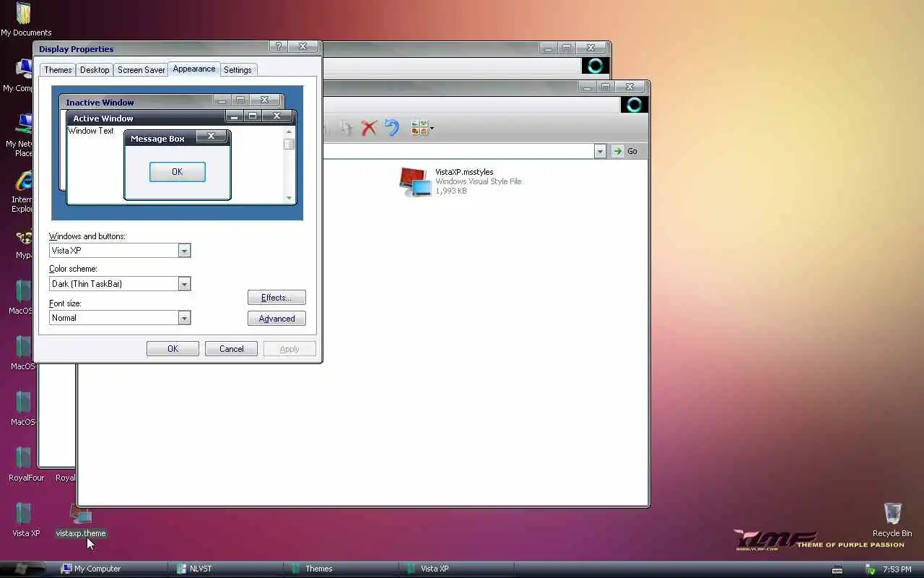This screenshot has height=578, width=924.
Task: Click OK in Display Properties
Action: click(x=173, y=349)
